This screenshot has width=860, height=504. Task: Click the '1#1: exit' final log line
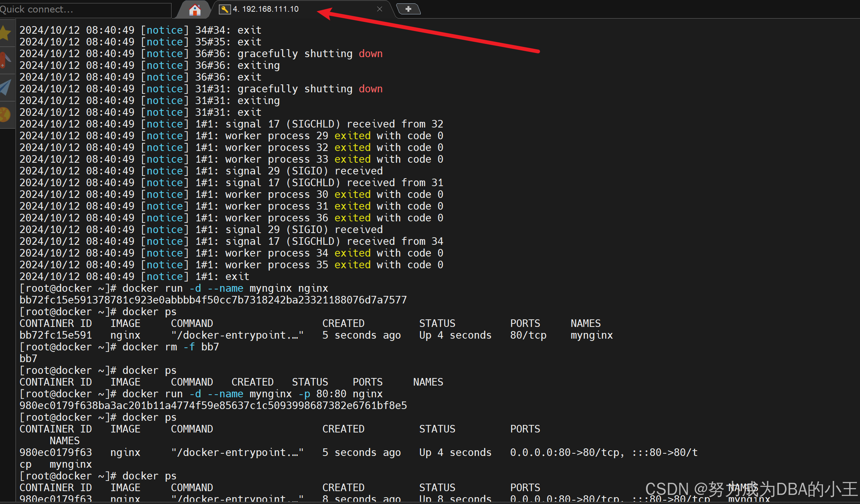tap(222, 277)
